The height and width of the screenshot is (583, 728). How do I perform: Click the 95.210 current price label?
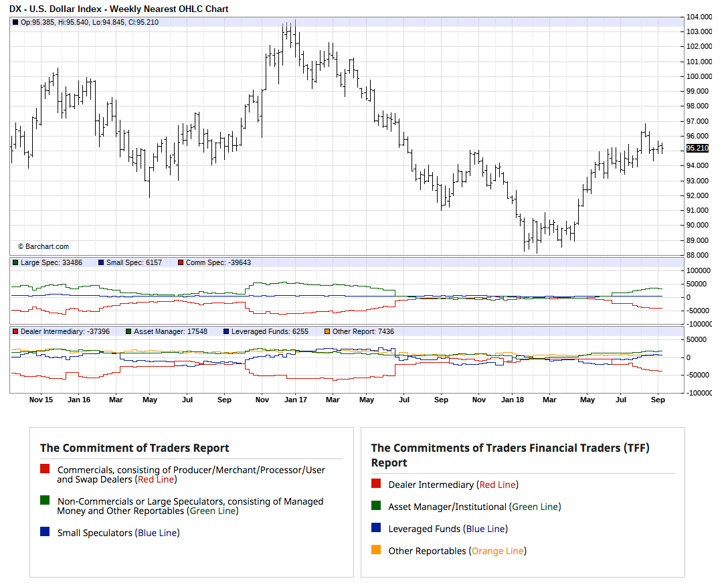[697, 148]
